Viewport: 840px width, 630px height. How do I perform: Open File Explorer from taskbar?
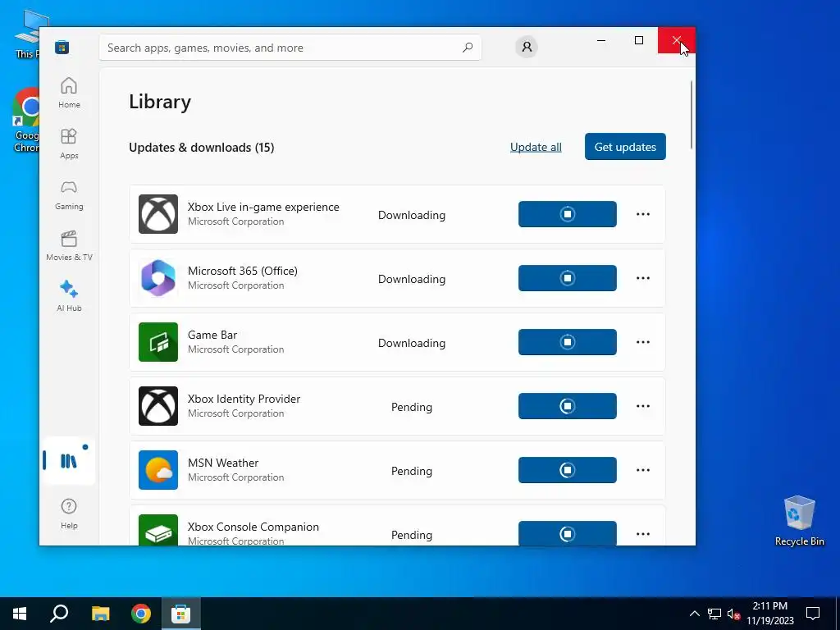pyautogui.click(x=100, y=614)
